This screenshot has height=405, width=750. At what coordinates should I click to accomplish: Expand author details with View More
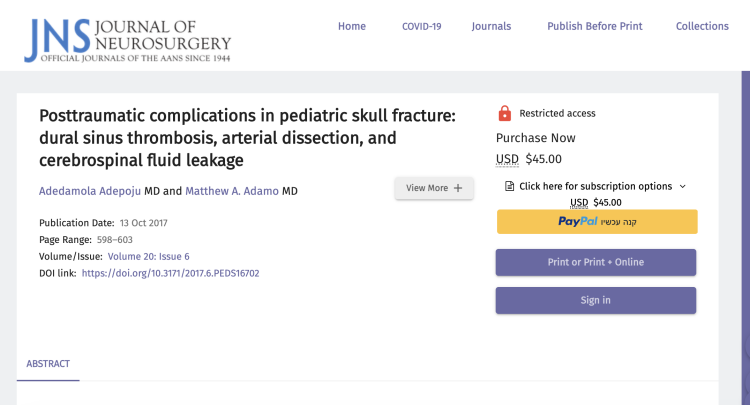pos(433,188)
